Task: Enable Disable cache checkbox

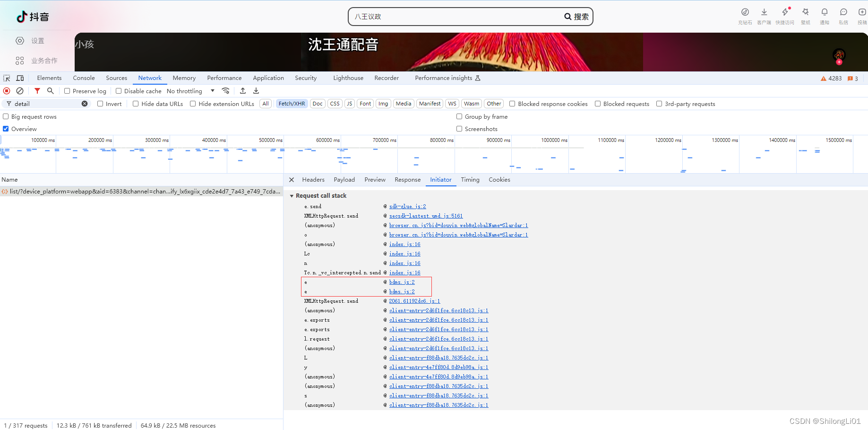Action: tap(119, 91)
